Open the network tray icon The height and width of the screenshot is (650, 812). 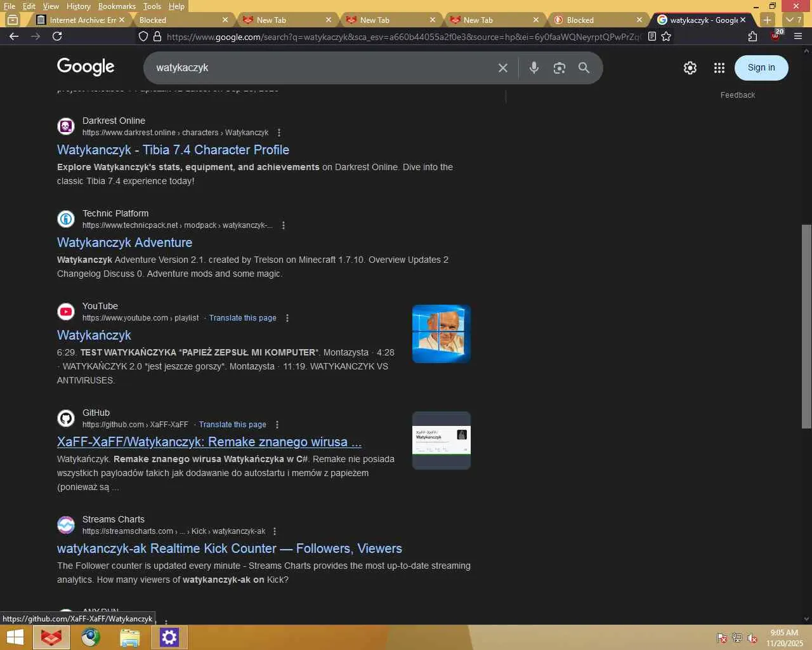pyautogui.click(x=737, y=638)
